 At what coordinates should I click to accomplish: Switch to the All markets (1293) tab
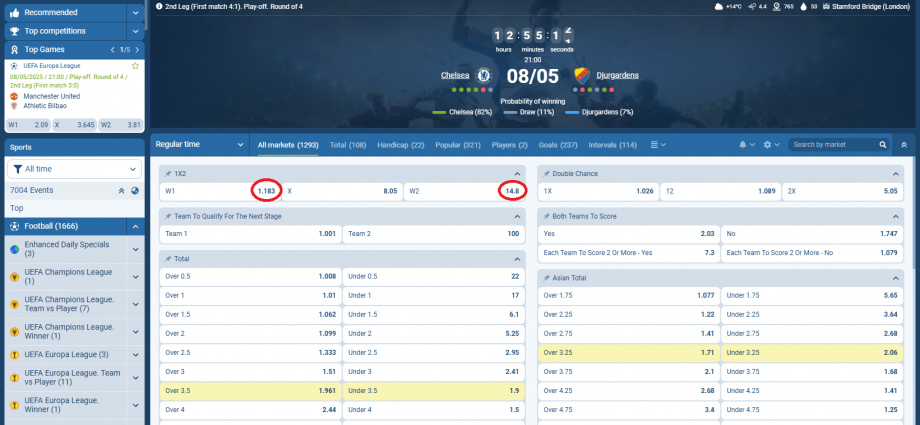[288, 144]
